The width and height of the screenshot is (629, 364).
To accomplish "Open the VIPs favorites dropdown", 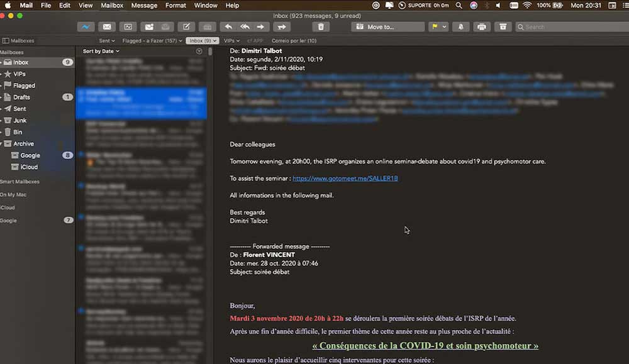I will 231,40.
